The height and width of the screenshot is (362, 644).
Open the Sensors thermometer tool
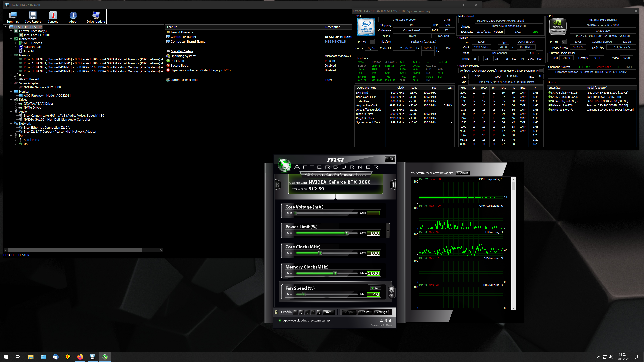53,17
